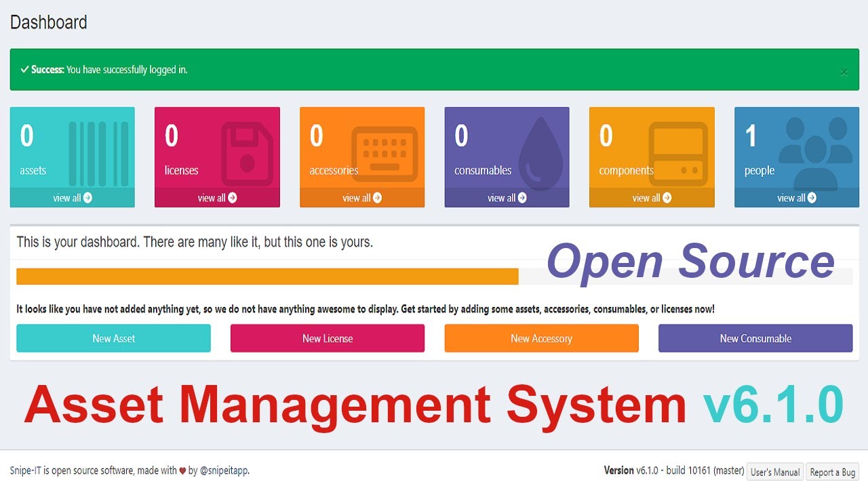Open view all under assets

(73, 198)
